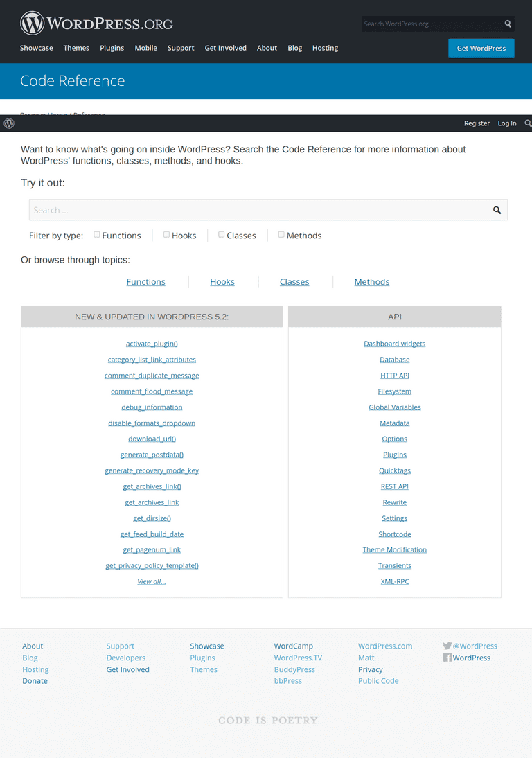
Task: Open About in the top navigation
Action: (267, 48)
